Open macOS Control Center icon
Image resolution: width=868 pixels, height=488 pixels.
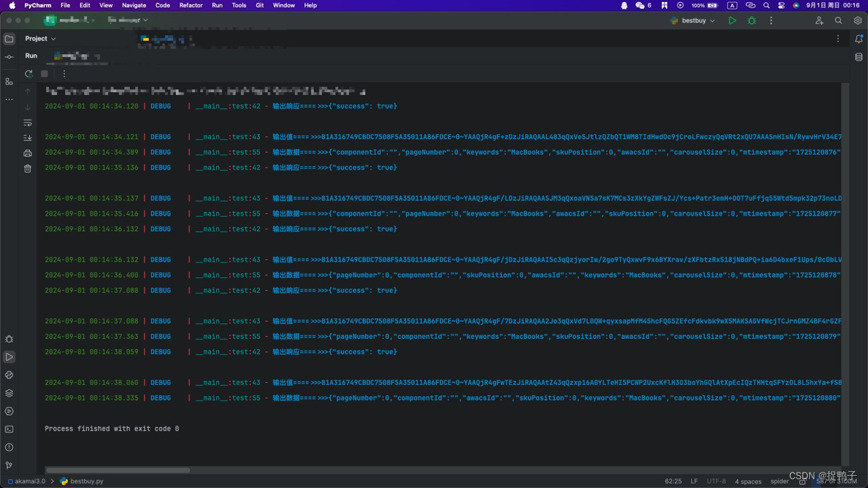point(781,5)
